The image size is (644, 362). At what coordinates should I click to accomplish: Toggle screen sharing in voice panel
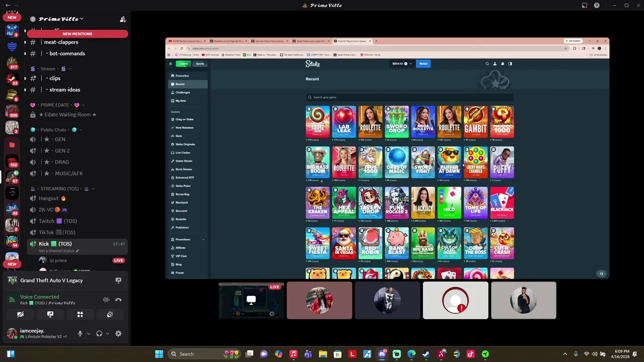pos(50,314)
